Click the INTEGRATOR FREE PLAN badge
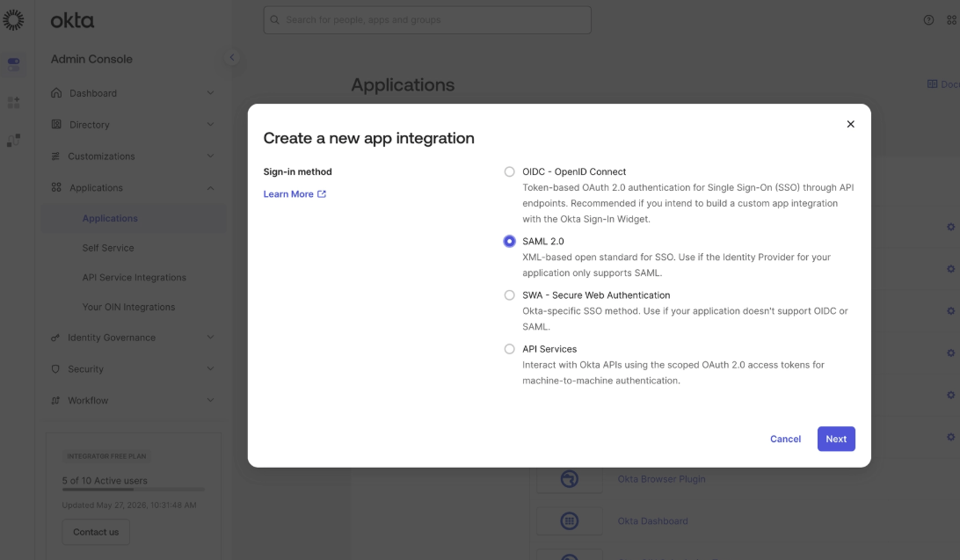Image resolution: width=960 pixels, height=560 pixels. (106, 456)
